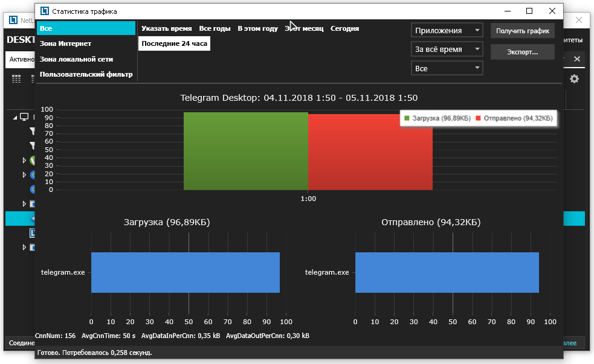Click the "Загрузка (96,89КБ)" chart heading
This screenshot has height=364, width=594.
click(167, 222)
